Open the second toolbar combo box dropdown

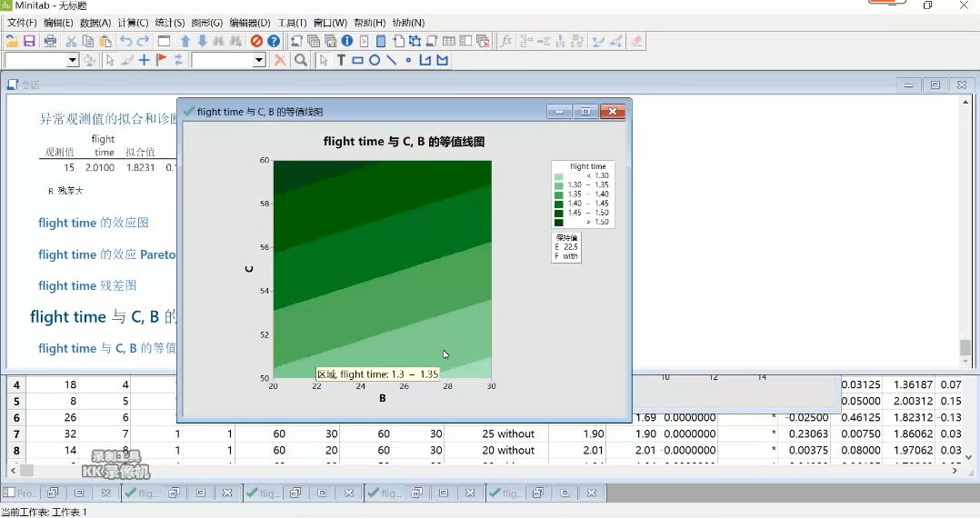[x=259, y=60]
